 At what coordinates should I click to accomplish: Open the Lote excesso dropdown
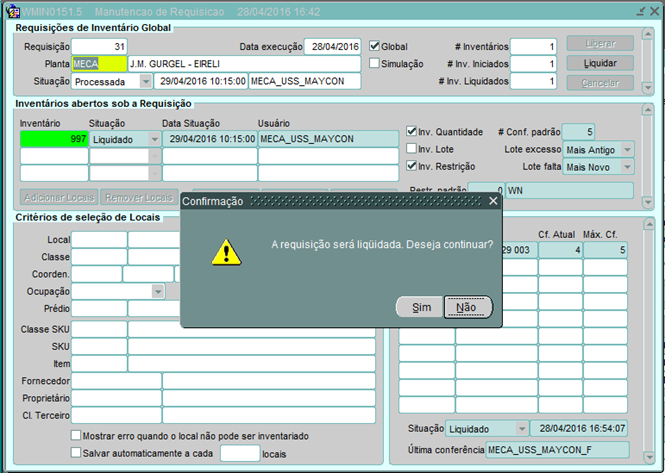(x=626, y=149)
